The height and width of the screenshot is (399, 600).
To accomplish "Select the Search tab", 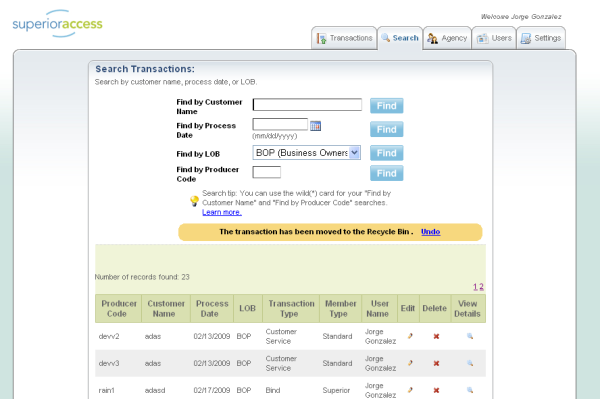I will pyautogui.click(x=400, y=38).
